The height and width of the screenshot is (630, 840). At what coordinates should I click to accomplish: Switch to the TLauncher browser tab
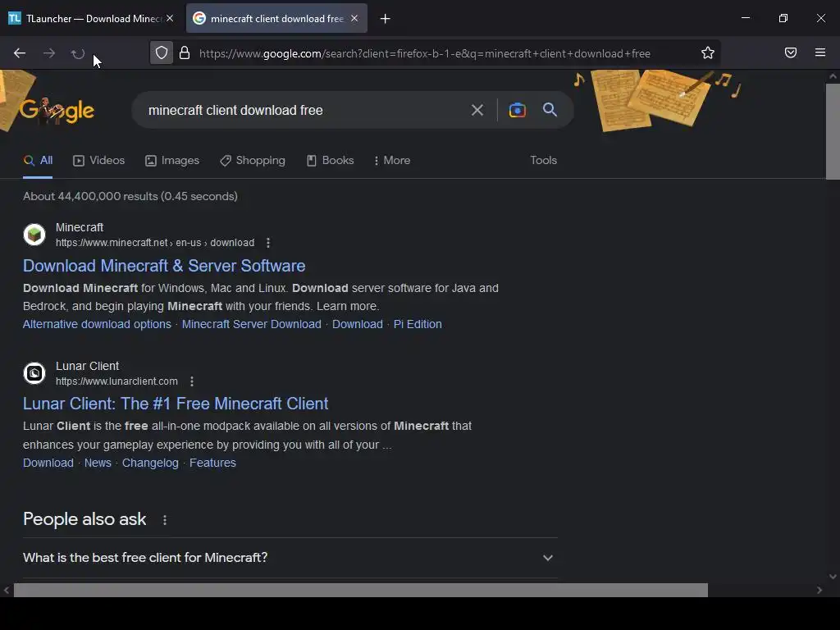tap(91, 18)
